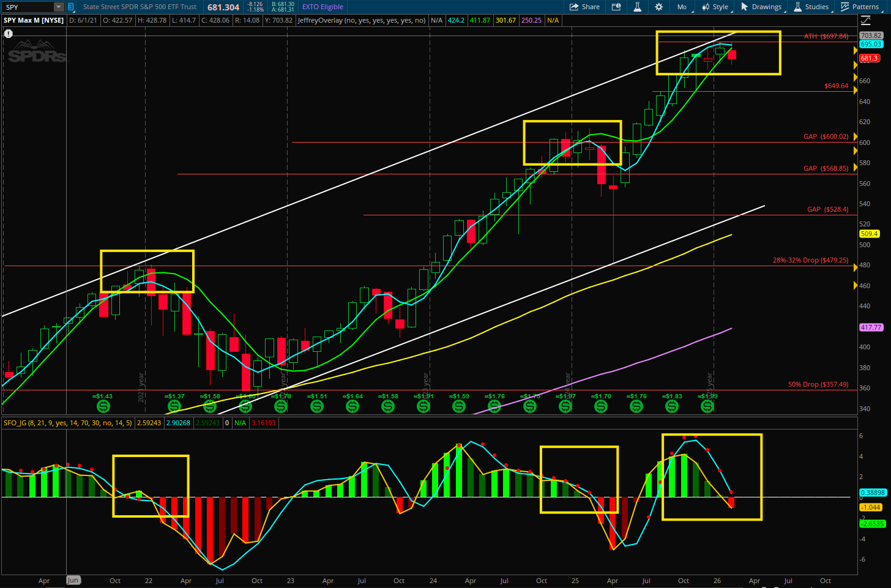The width and height of the screenshot is (891, 588).
Task: Click the orange -1.044 value bubble
Action: click(870, 507)
